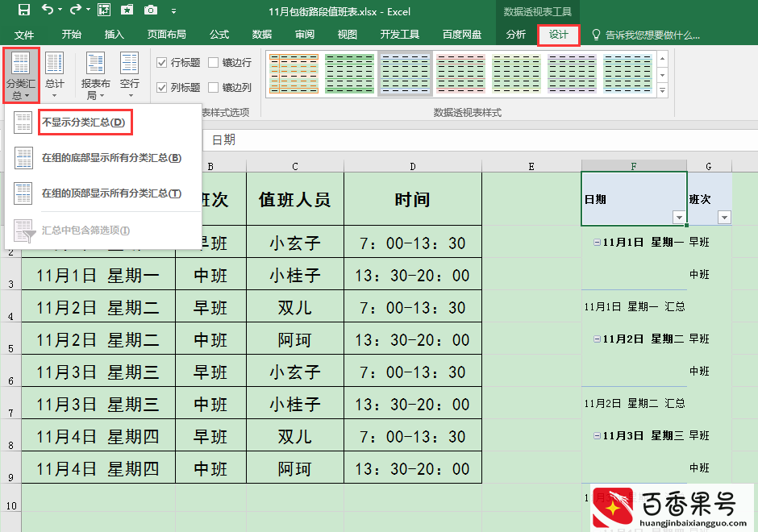Open the 日期 filter dropdown in pivot table
The width and height of the screenshot is (758, 532).
(679, 218)
